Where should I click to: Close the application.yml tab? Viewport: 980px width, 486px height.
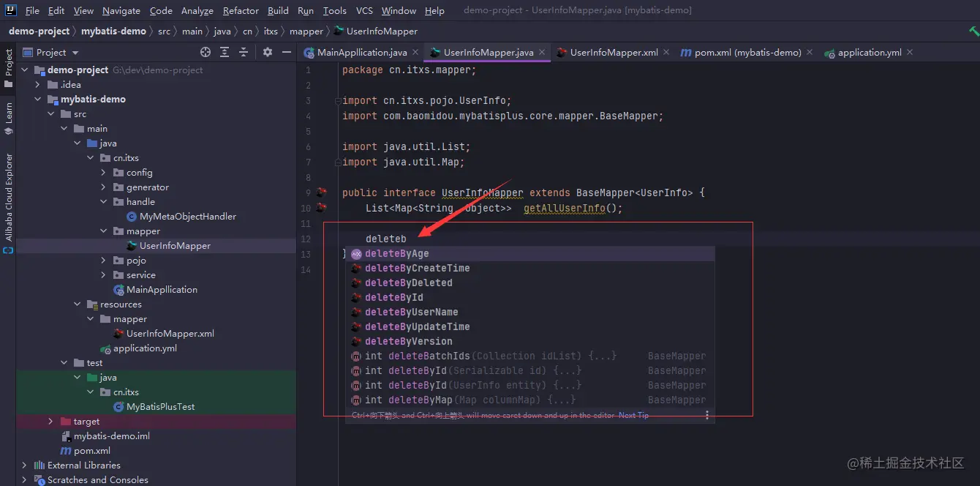tap(910, 53)
